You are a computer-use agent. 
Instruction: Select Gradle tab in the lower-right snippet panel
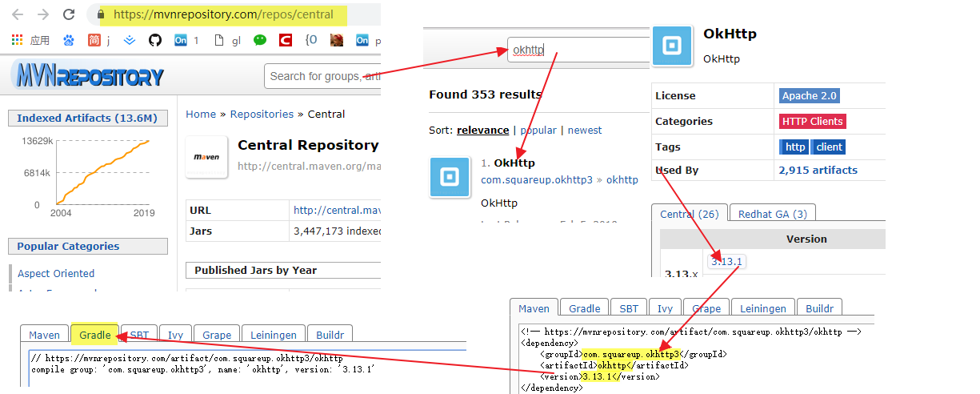(x=584, y=308)
